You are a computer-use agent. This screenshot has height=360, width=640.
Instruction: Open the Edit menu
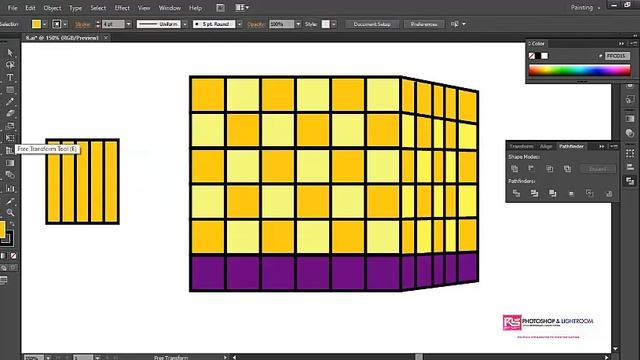point(30,8)
